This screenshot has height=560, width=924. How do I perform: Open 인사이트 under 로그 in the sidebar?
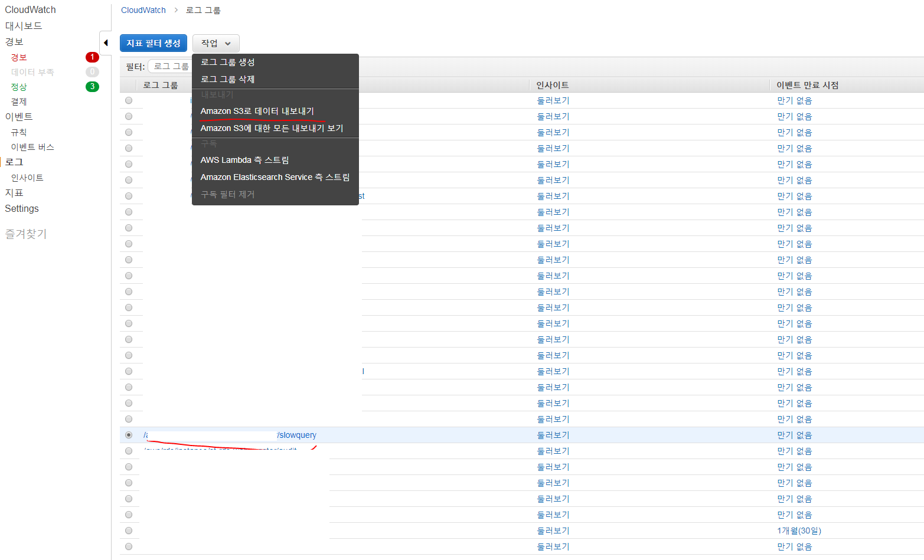pyautogui.click(x=27, y=178)
